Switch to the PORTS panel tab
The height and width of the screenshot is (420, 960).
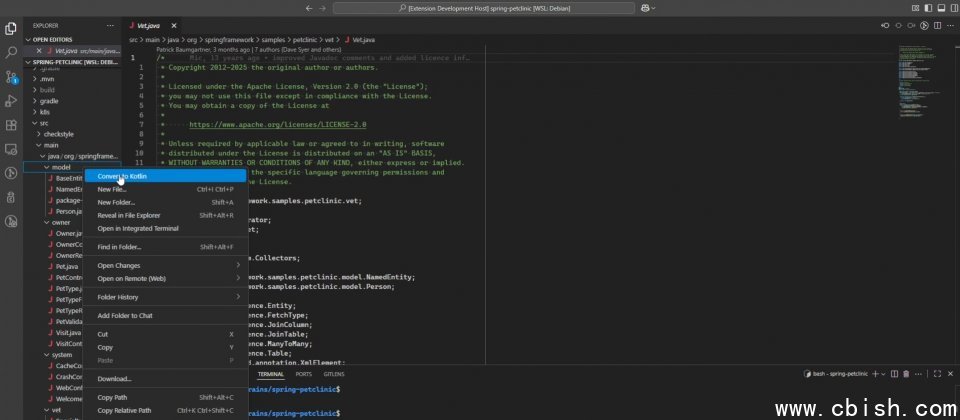[x=303, y=373]
